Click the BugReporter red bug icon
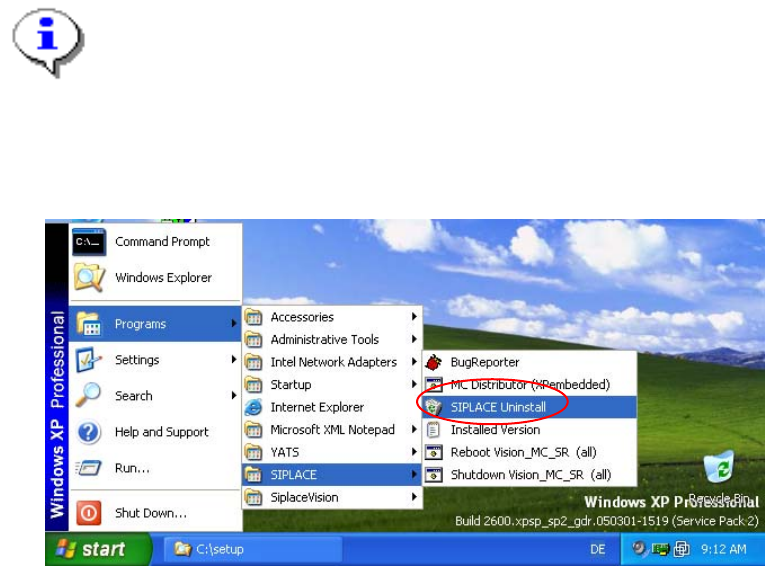The width and height of the screenshot is (765, 566). (434, 363)
